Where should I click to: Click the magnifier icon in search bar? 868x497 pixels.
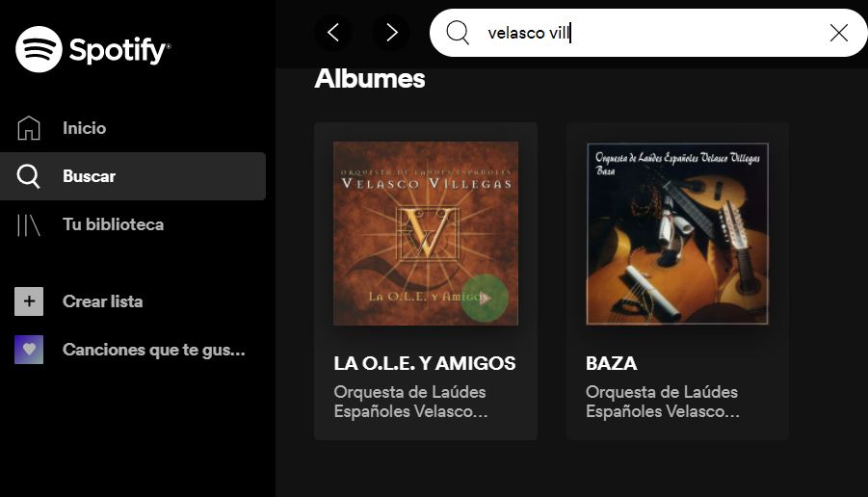(x=458, y=33)
